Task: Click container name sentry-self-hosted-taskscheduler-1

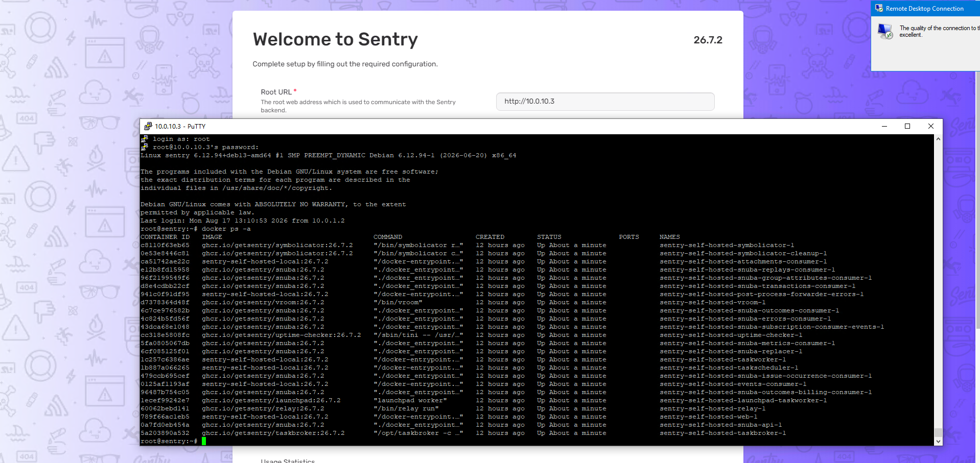Action: (x=729, y=368)
